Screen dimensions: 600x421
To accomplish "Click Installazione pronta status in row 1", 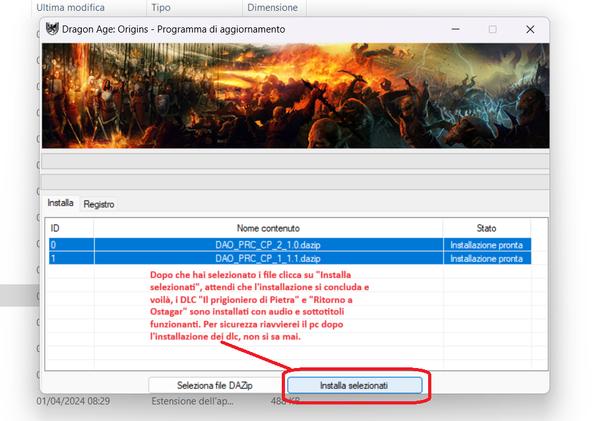I will pos(487,259).
